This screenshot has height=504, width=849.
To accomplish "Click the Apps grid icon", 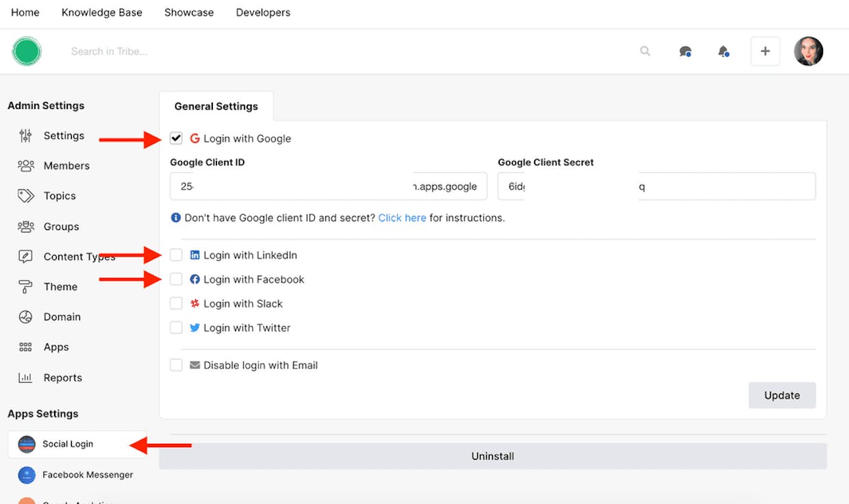I will pos(25,347).
